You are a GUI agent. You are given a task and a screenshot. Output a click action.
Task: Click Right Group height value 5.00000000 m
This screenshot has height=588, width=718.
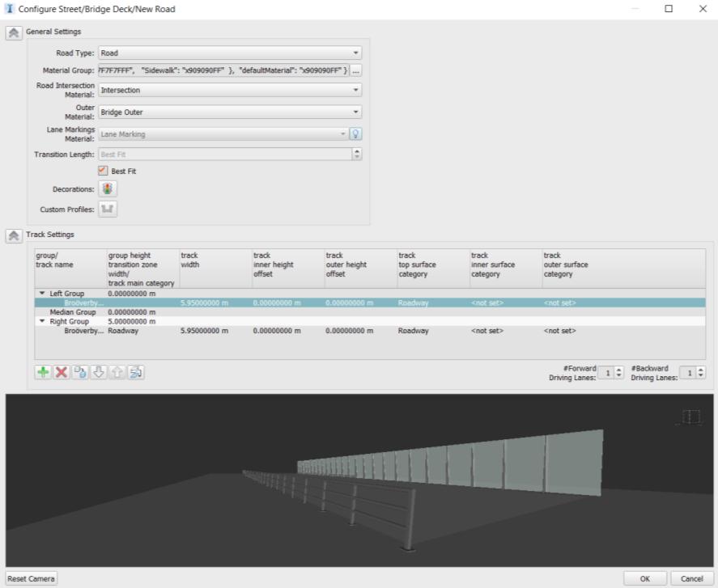(x=132, y=321)
